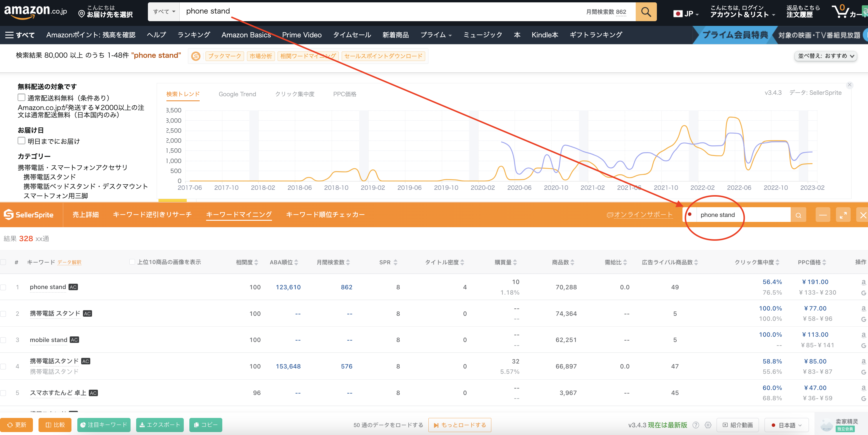Open the すべて search category dropdown
Image resolution: width=868 pixels, height=435 pixels.
pyautogui.click(x=164, y=12)
